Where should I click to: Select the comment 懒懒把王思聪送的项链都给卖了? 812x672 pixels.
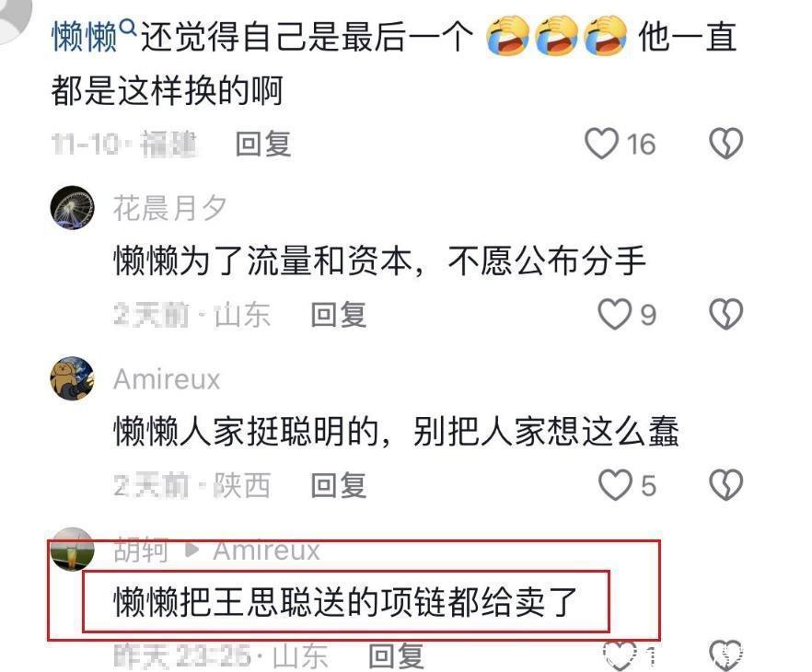345,602
